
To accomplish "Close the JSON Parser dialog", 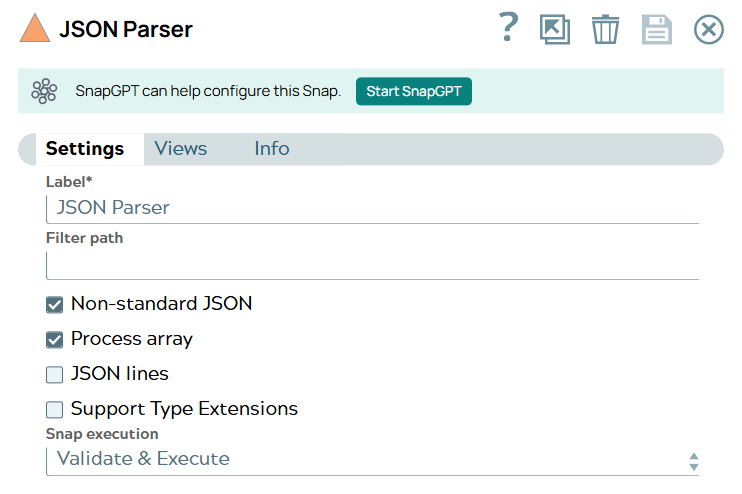I will click(x=709, y=29).
